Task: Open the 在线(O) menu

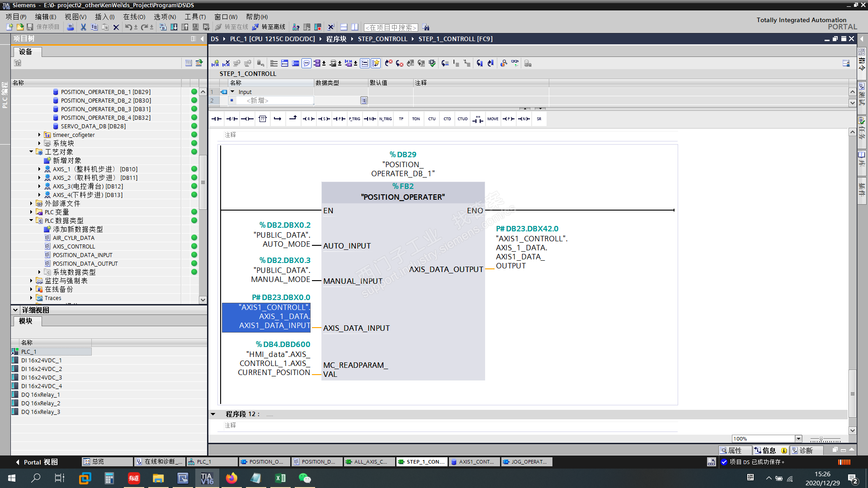Action: coord(134,17)
